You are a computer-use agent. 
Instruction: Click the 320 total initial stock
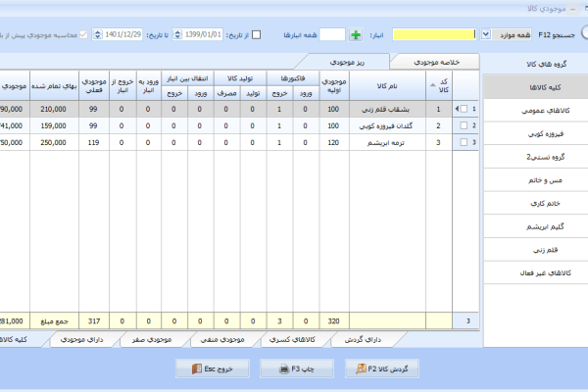click(333, 321)
